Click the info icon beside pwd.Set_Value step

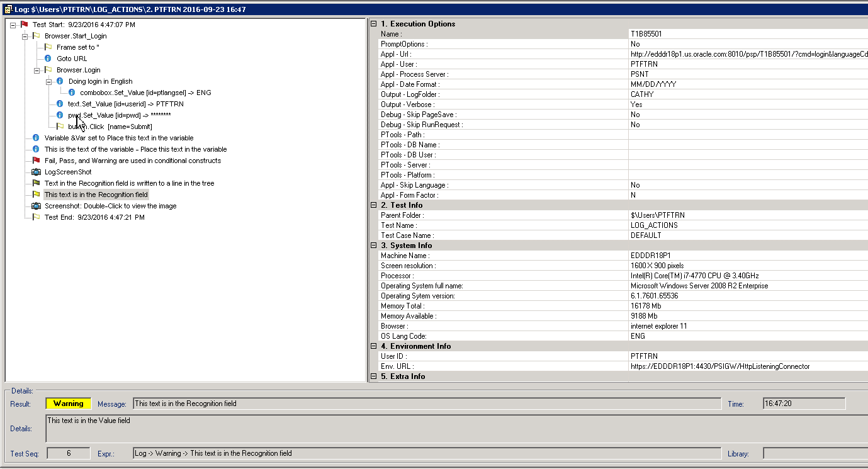click(x=60, y=115)
